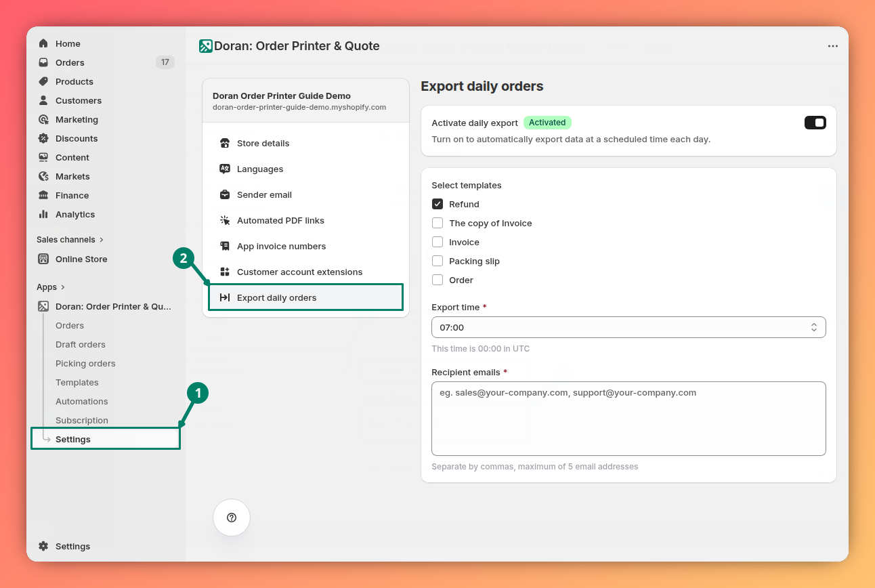Click the Orders count badge 17
Viewport: 875px width, 588px height.
[x=165, y=62]
